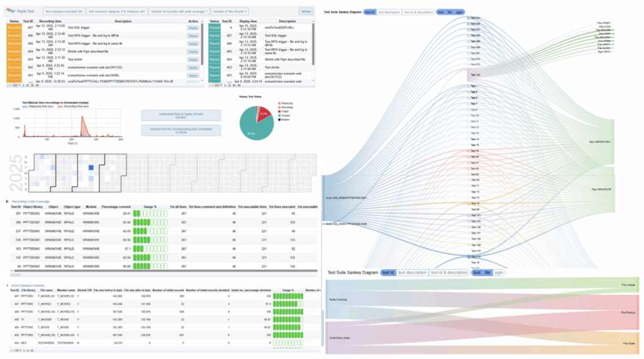Collapse the Shrink Database section
The height and width of the screenshot is (359, 644).
tap(7, 285)
